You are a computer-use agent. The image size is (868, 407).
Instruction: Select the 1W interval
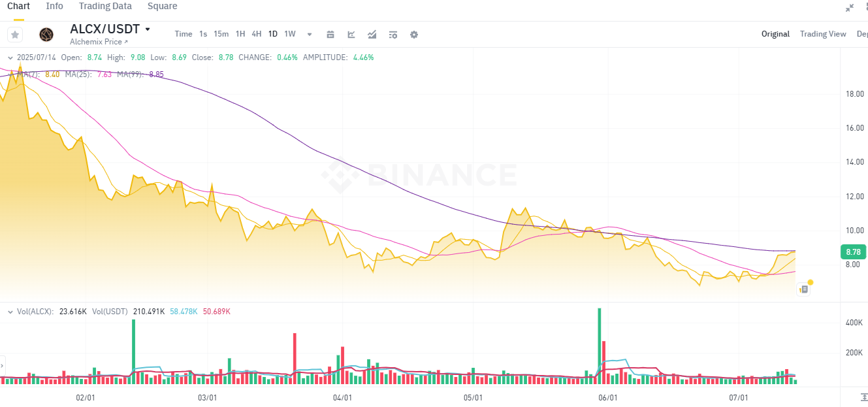pyautogui.click(x=290, y=34)
